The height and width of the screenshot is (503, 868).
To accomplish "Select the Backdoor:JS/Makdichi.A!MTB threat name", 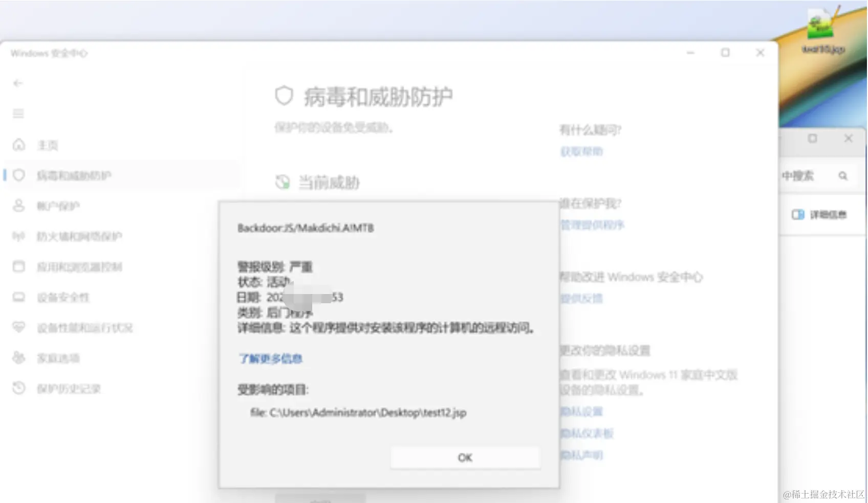I will coord(306,228).
